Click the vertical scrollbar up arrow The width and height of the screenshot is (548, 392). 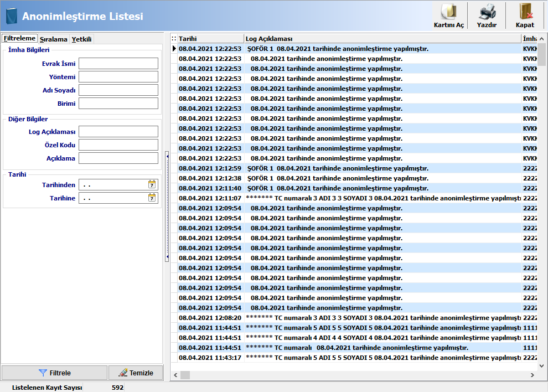(542, 39)
